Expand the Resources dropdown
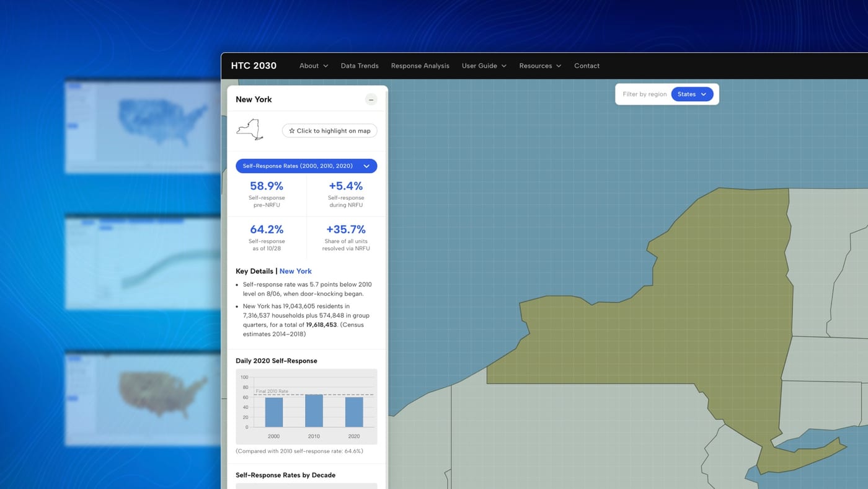 tap(540, 66)
